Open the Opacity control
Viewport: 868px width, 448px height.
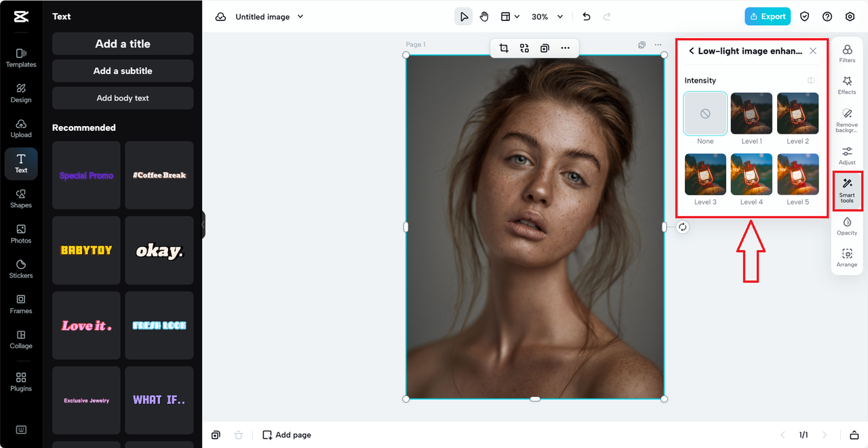(847, 226)
